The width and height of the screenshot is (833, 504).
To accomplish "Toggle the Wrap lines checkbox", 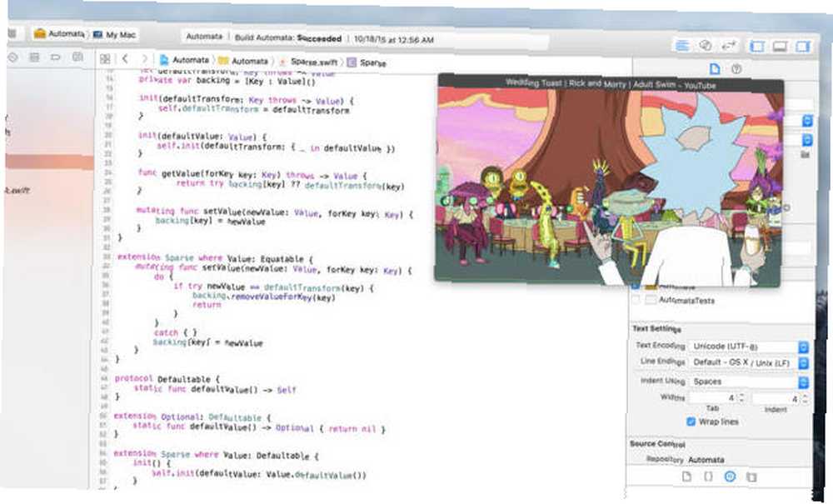I will (691, 422).
